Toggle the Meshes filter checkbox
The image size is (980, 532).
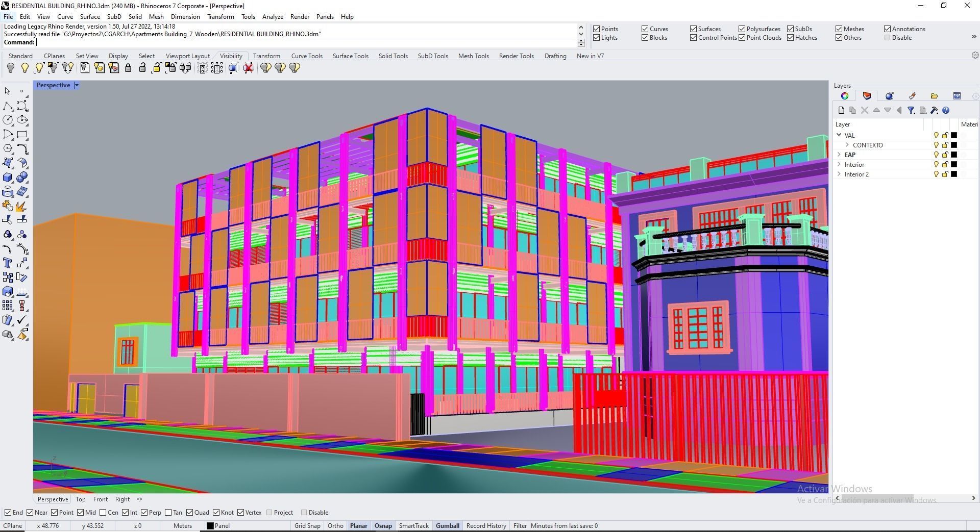(x=839, y=29)
